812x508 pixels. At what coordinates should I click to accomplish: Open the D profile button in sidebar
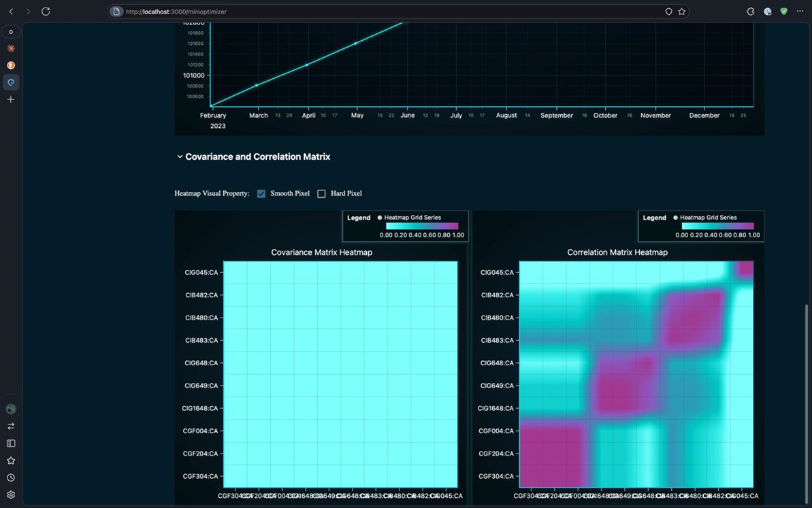coord(11,32)
